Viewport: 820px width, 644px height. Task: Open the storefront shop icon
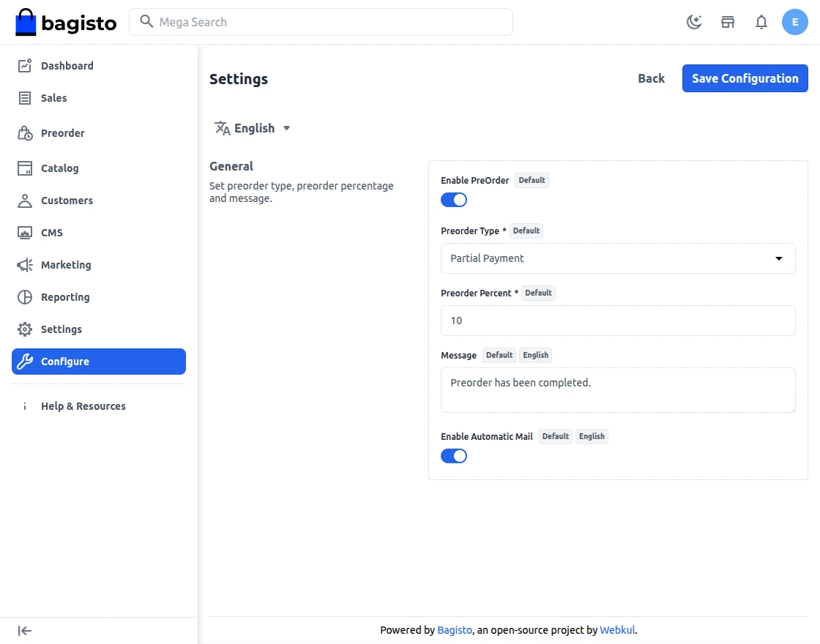pos(728,22)
